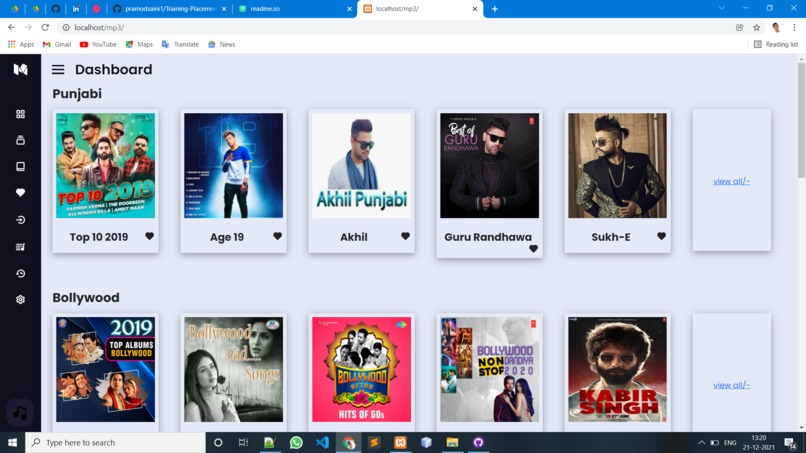Open Bollywood Retro Hits of 60s cover
This screenshot has width=806, height=453.
pyautogui.click(x=361, y=369)
